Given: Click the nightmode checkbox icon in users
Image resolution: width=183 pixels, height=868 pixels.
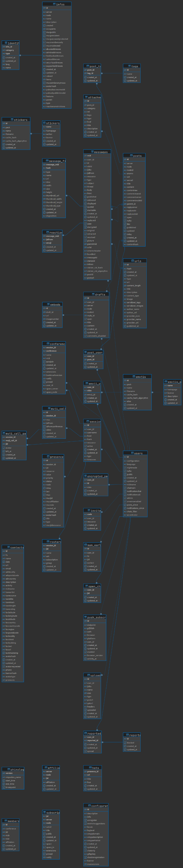Looking at the screenshot, I should (x=125, y=468).
